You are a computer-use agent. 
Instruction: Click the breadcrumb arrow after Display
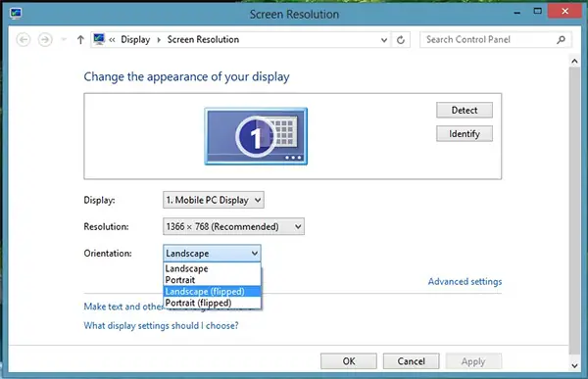point(159,40)
